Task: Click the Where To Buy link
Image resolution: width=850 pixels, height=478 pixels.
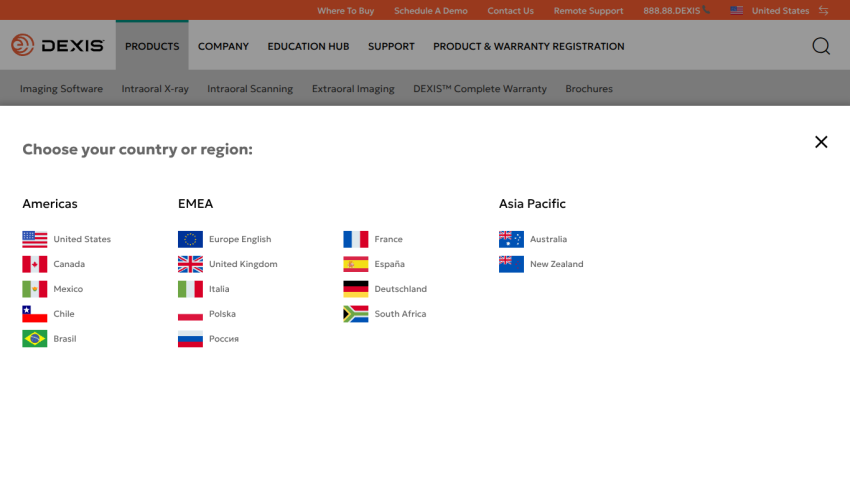Action: pos(345,11)
